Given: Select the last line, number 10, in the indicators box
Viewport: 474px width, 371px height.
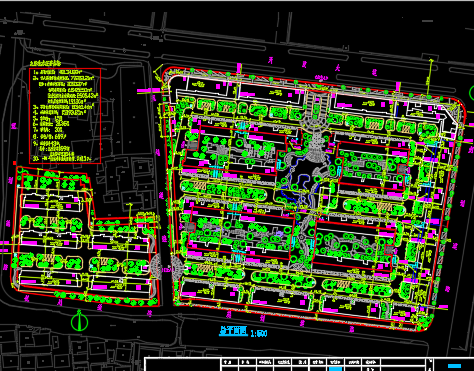Looking at the screenshot, I should click(x=62, y=159).
